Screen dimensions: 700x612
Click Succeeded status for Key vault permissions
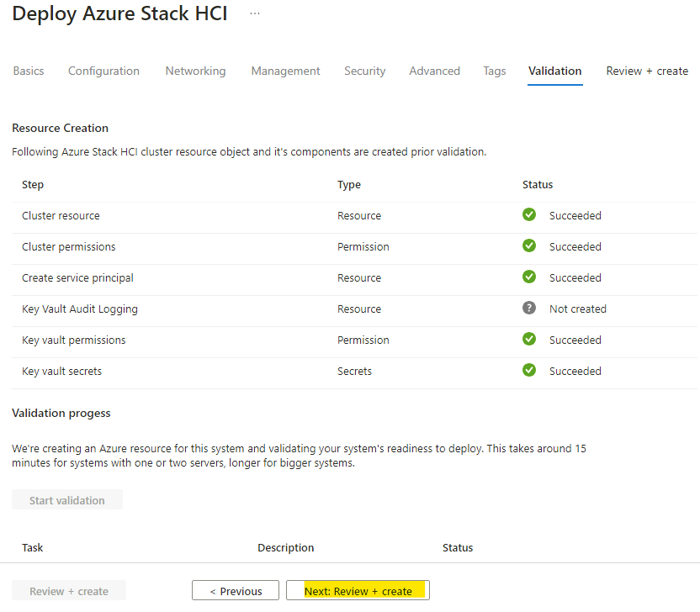(x=575, y=340)
